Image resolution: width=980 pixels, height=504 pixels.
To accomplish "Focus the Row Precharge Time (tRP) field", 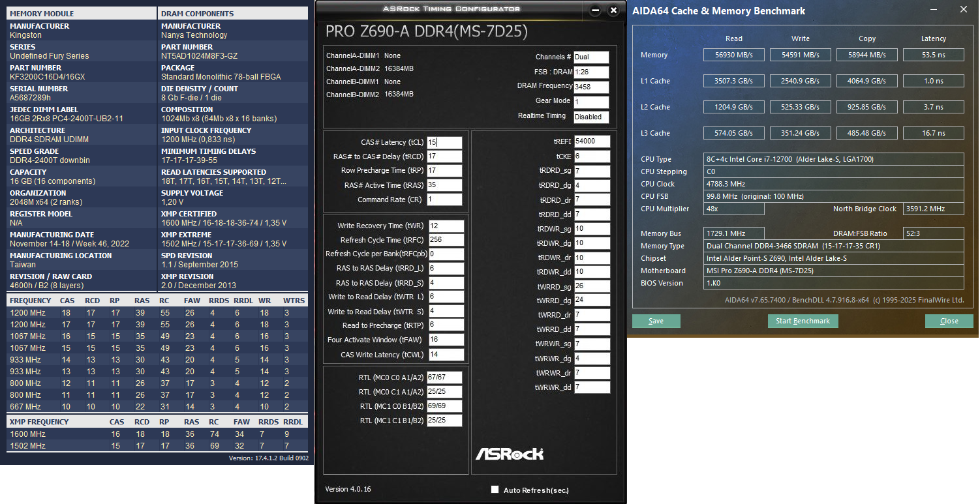I will click(444, 171).
